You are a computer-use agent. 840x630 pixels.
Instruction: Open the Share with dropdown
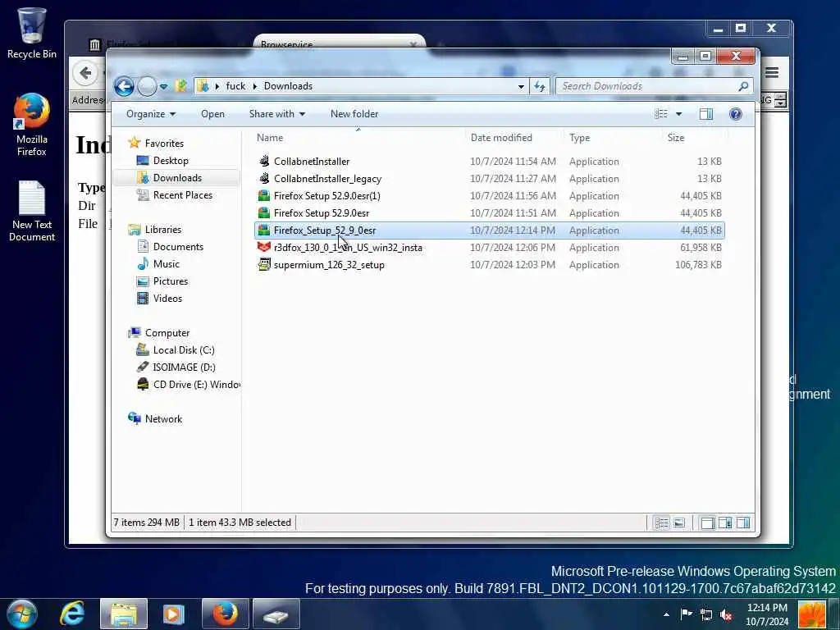click(277, 113)
